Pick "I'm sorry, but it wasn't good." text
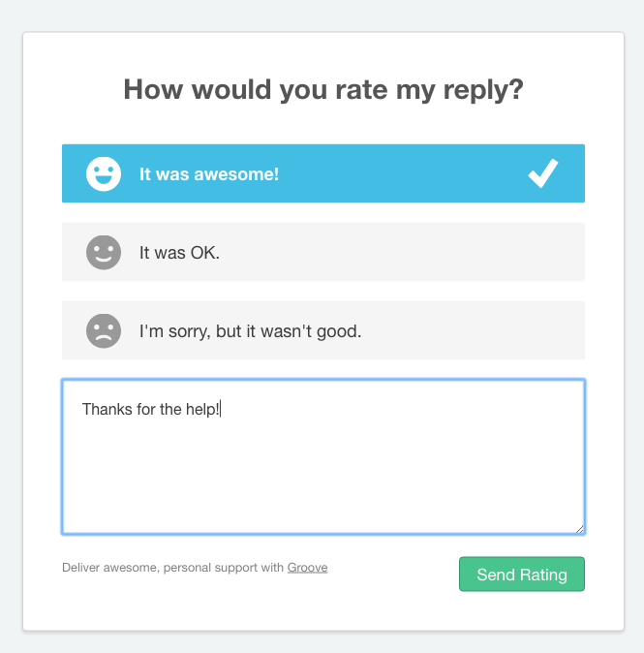 click(250, 331)
